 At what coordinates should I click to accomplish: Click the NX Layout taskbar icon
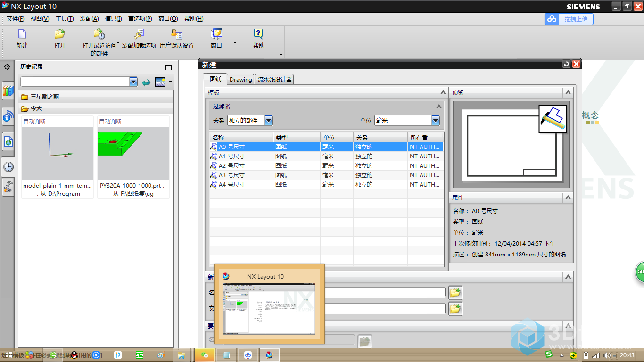point(270,355)
